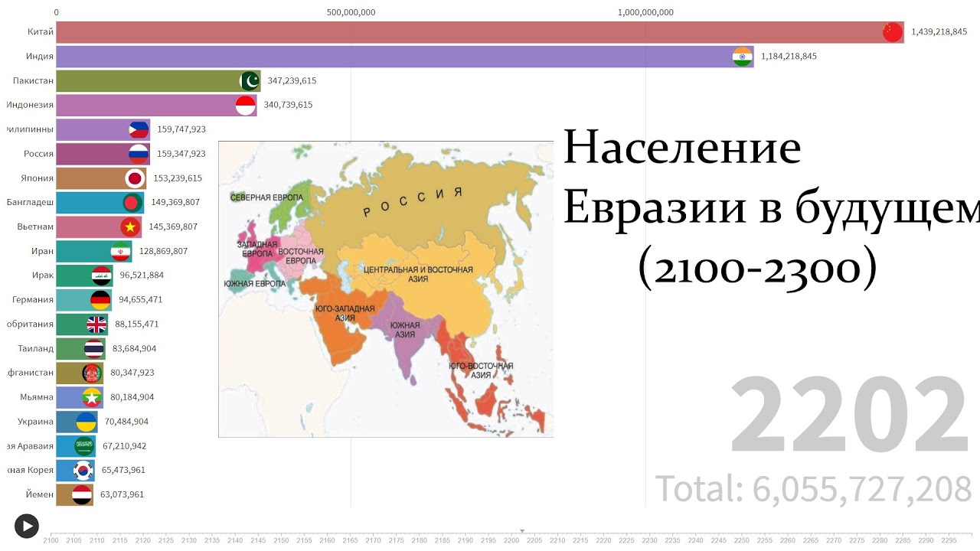Click the value 94,655,471
Image resolution: width=980 pixels, height=551 pixels.
pos(140,300)
